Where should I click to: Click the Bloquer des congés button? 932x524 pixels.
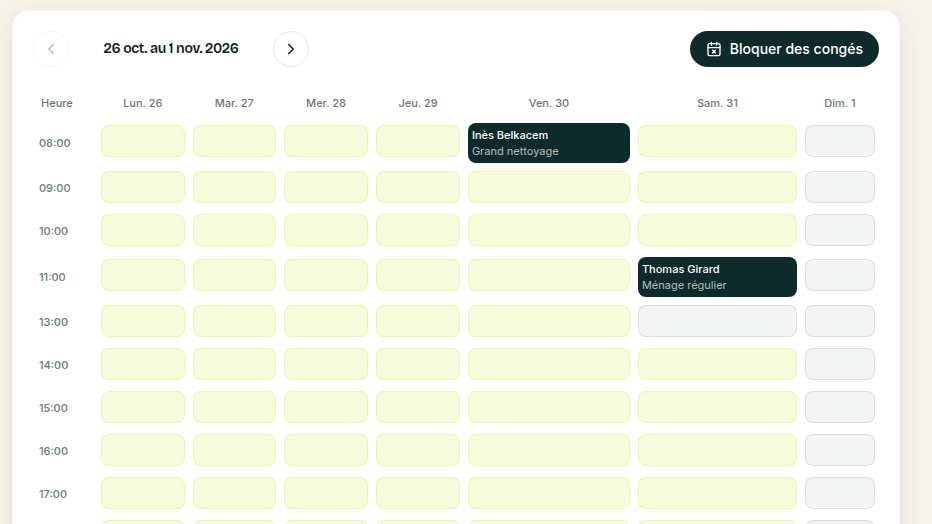[784, 49]
